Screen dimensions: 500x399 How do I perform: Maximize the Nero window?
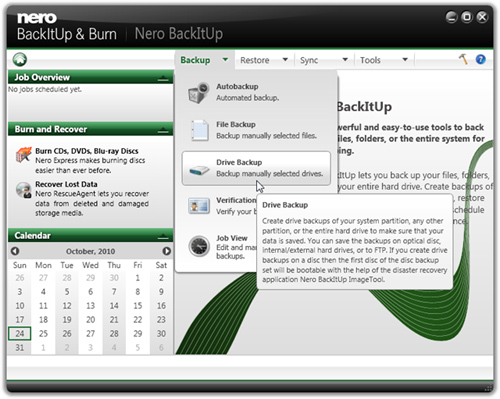click(x=467, y=17)
